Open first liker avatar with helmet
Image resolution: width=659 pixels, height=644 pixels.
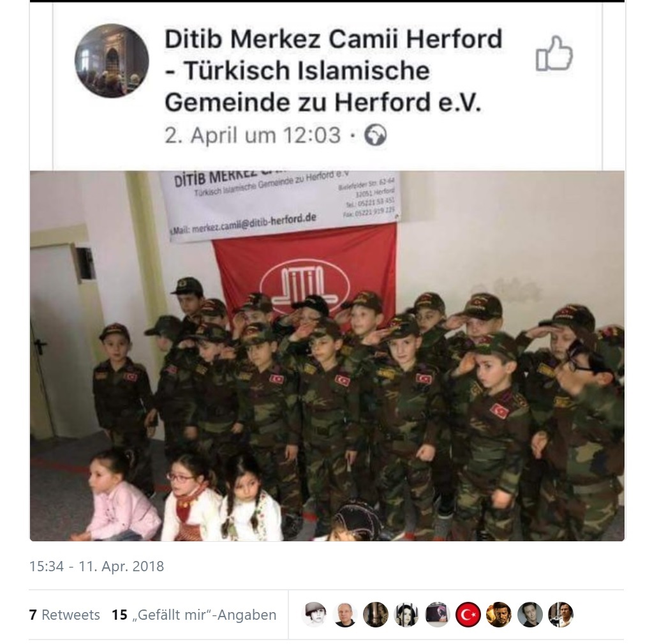315,615
